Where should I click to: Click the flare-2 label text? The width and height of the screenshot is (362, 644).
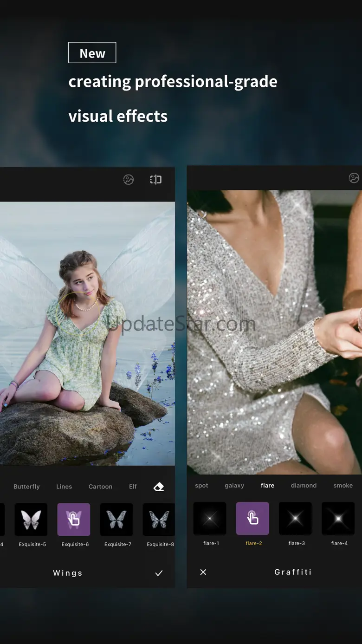254,543
